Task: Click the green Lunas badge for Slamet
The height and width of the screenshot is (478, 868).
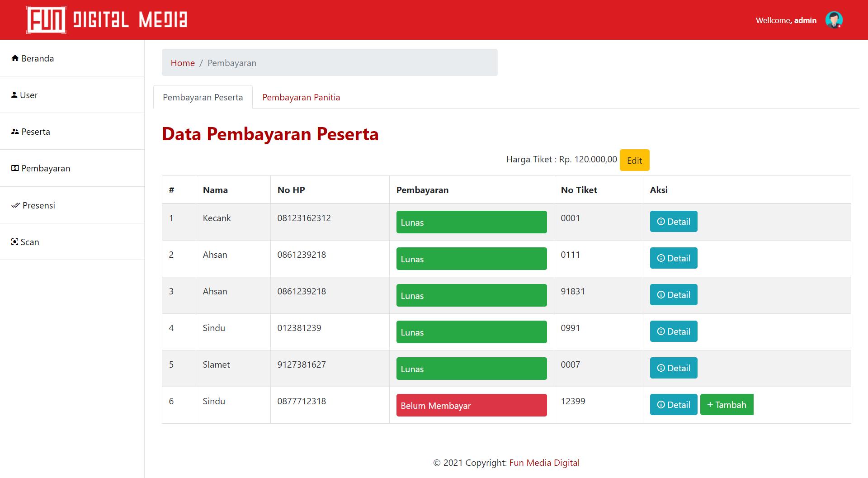Action: (471, 369)
